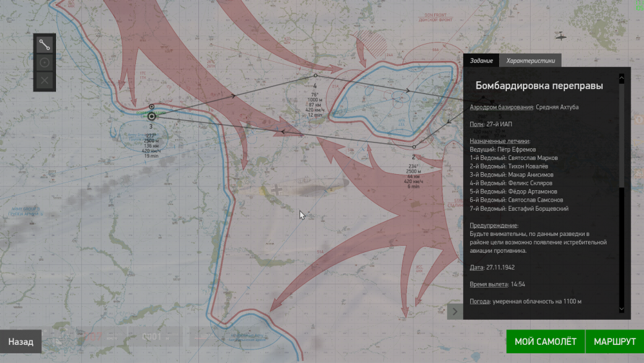Open the МОЙ САМОЛЁТ screen
The height and width of the screenshot is (363, 644).
click(x=545, y=342)
